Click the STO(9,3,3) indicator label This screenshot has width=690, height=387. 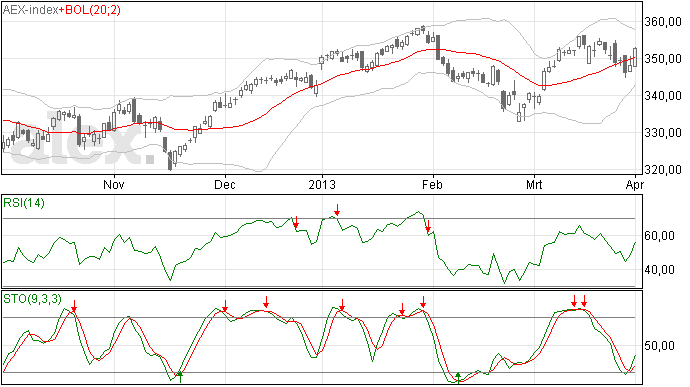[32, 299]
